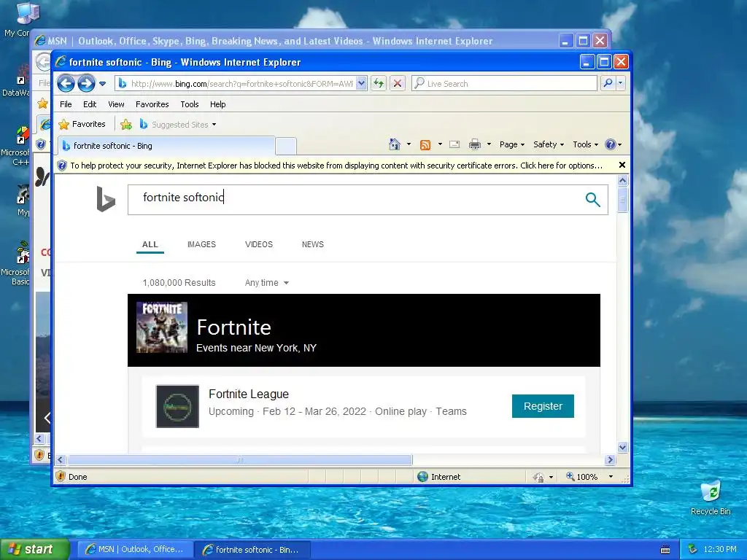Expand the zoom level dropdown arrow
747x560 pixels.
(611, 477)
